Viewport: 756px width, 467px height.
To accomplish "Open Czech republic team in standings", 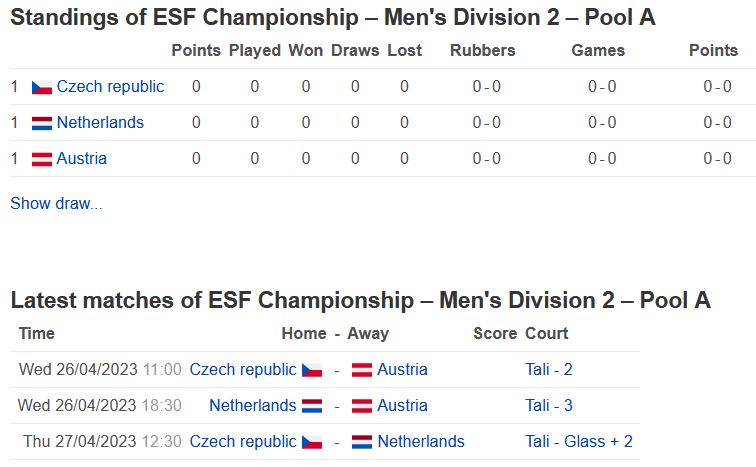I will click(110, 87).
